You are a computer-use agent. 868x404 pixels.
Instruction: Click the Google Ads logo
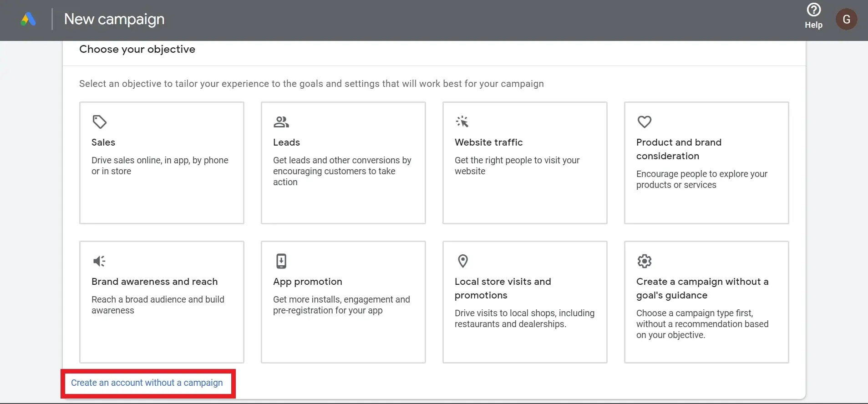(28, 19)
